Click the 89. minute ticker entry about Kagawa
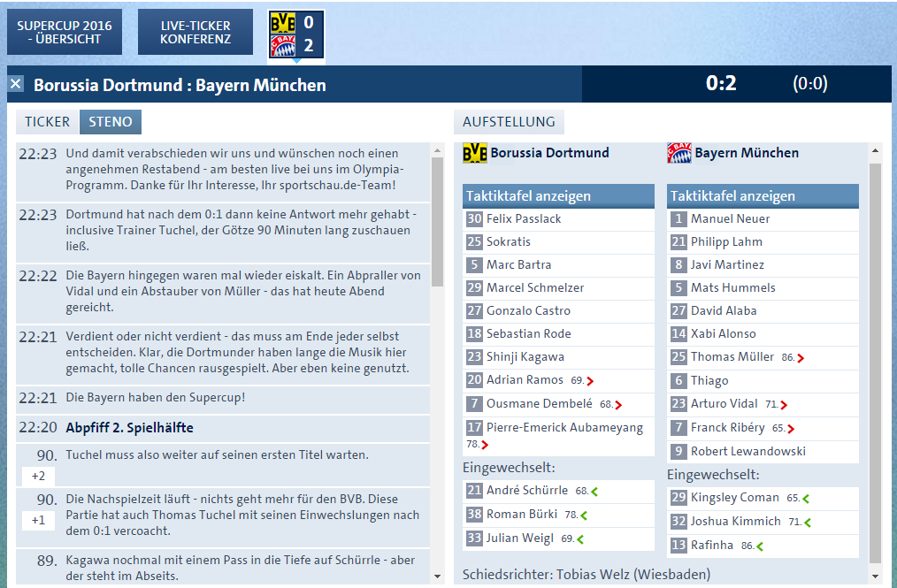The image size is (897, 588). click(x=223, y=568)
